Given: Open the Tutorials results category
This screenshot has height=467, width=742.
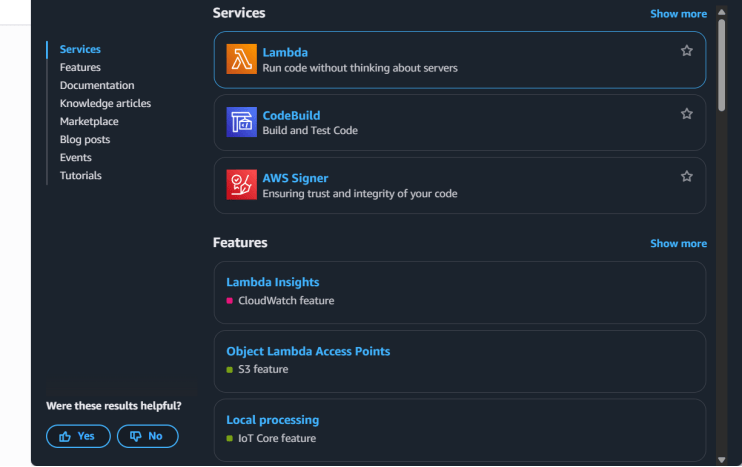Looking at the screenshot, I should (80, 175).
